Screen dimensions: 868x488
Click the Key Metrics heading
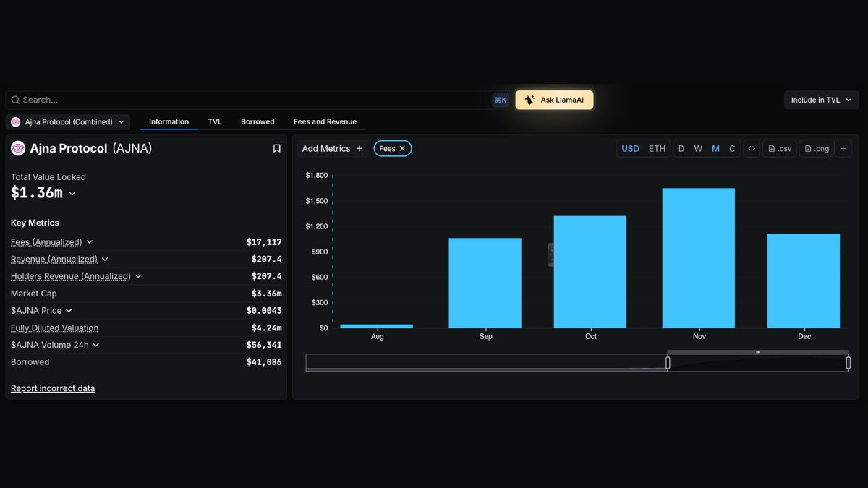click(35, 223)
